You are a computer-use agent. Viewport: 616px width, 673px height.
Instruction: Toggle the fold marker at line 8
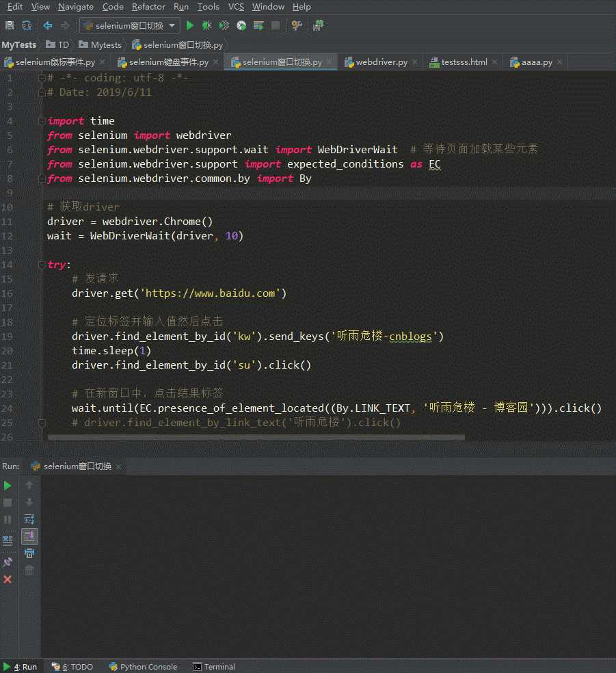[42, 179]
